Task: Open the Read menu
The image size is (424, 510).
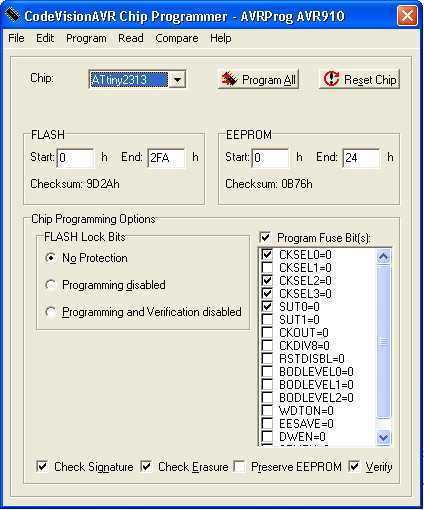Action: (131, 38)
